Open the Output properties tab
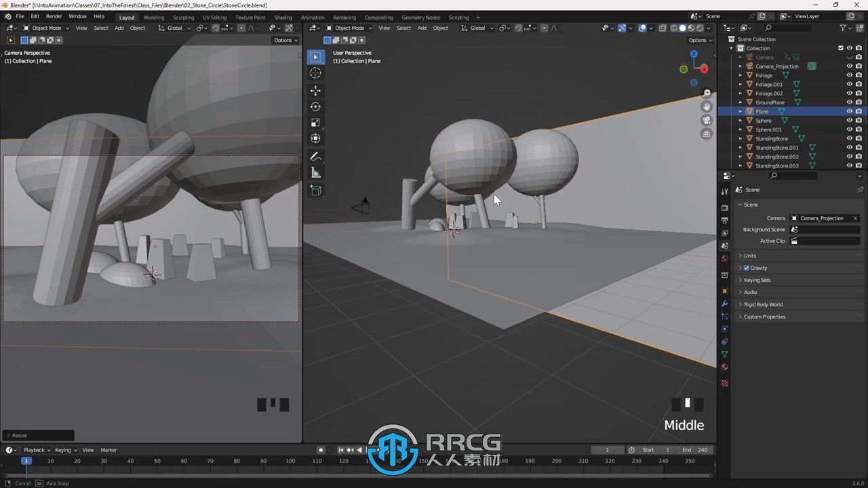Screen dimensions: 868x488 [724, 220]
